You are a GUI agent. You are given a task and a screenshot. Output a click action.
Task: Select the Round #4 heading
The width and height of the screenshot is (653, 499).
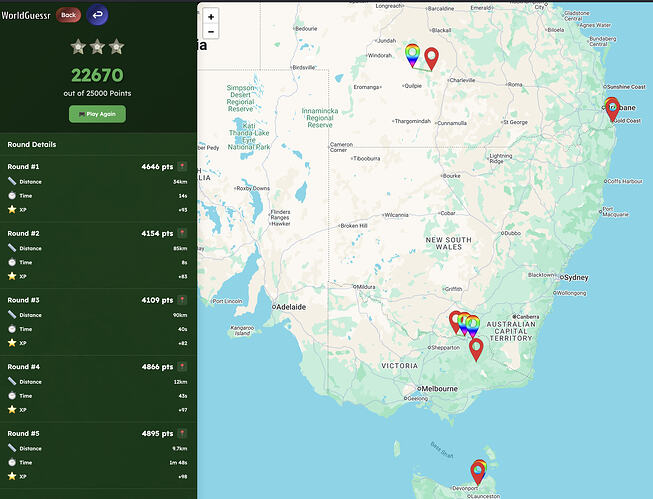click(x=23, y=367)
